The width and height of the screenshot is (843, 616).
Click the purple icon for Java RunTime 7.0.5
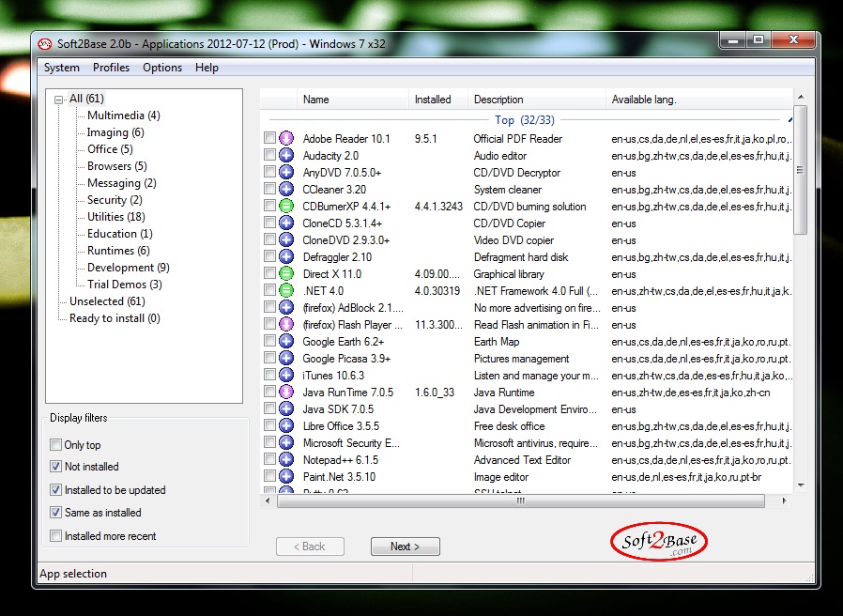[x=286, y=393]
